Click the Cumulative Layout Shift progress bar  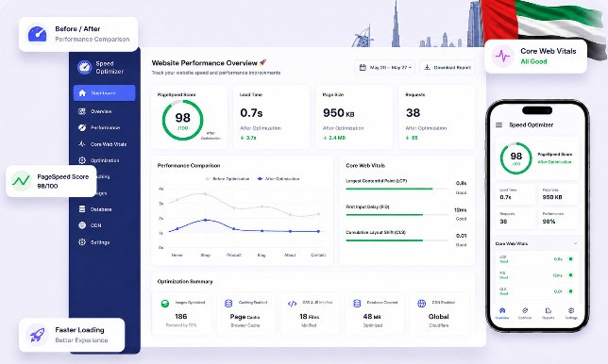pyautogui.click(x=397, y=240)
